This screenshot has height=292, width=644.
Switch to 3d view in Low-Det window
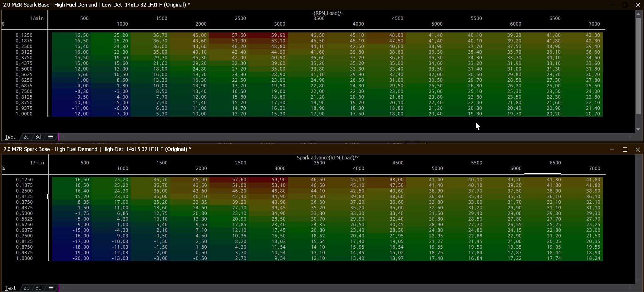[38, 137]
